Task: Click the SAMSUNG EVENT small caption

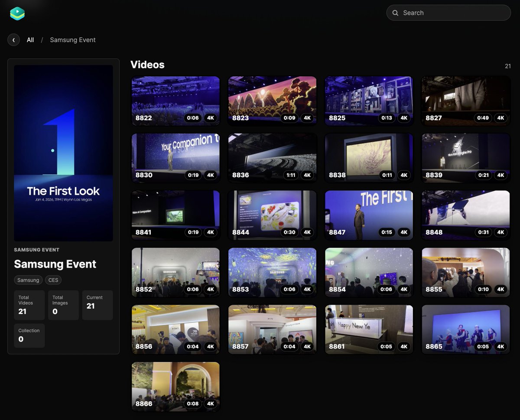Action: (x=36, y=250)
